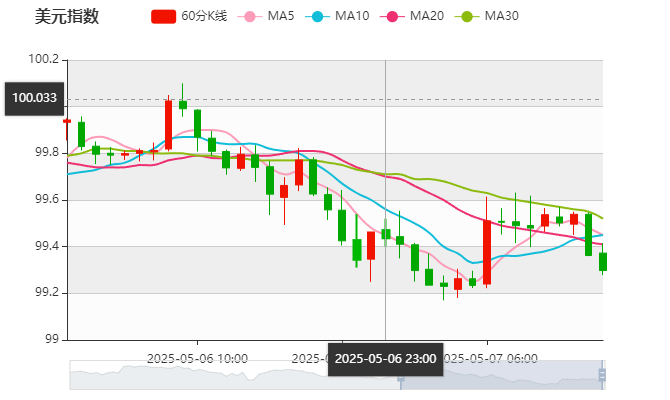This screenshot has height=400, width=670.
Task: Click the tall red candle near 100.0
Action: pos(168,124)
